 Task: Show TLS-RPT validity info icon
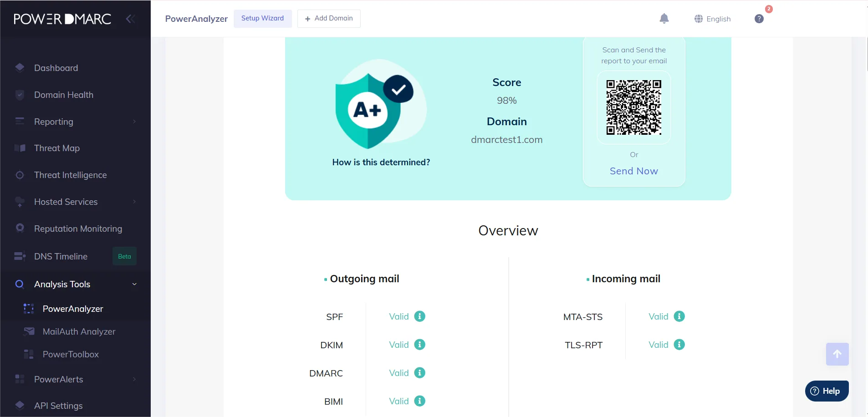tap(679, 345)
